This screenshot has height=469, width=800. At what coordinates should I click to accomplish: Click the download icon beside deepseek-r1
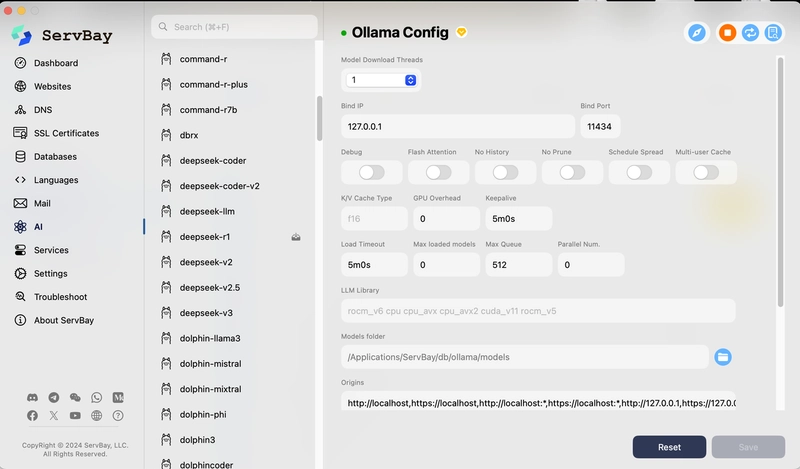(296, 237)
